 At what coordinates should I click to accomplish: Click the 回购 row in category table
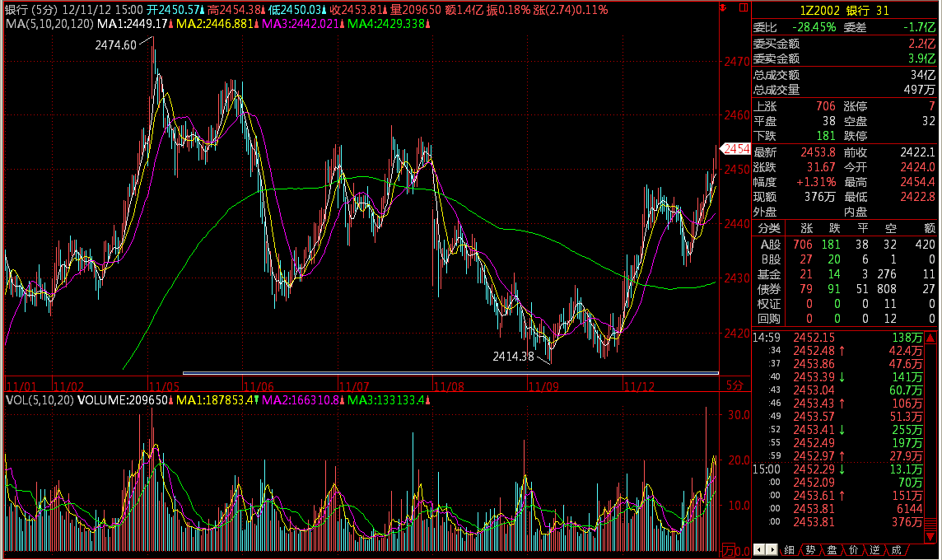tap(844, 319)
